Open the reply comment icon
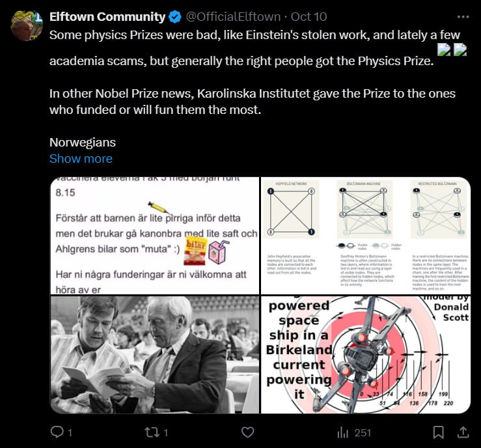481x448 pixels. 57,432
